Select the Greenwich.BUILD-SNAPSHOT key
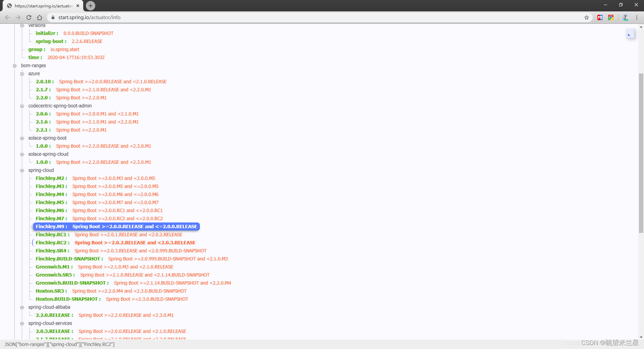Screen dimensions: 644x349 pos(71,283)
